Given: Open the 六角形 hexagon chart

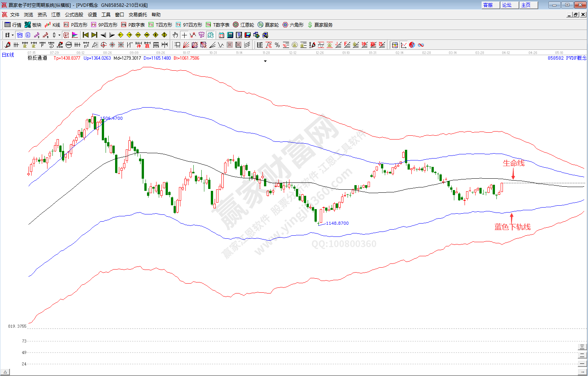Looking at the screenshot, I should (x=293, y=25).
